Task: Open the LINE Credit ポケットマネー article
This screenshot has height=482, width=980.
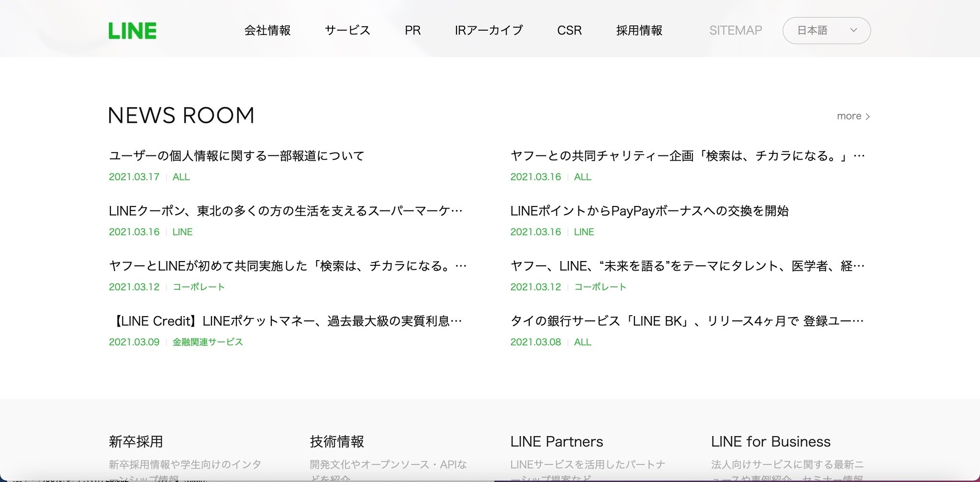Action: pos(285,321)
